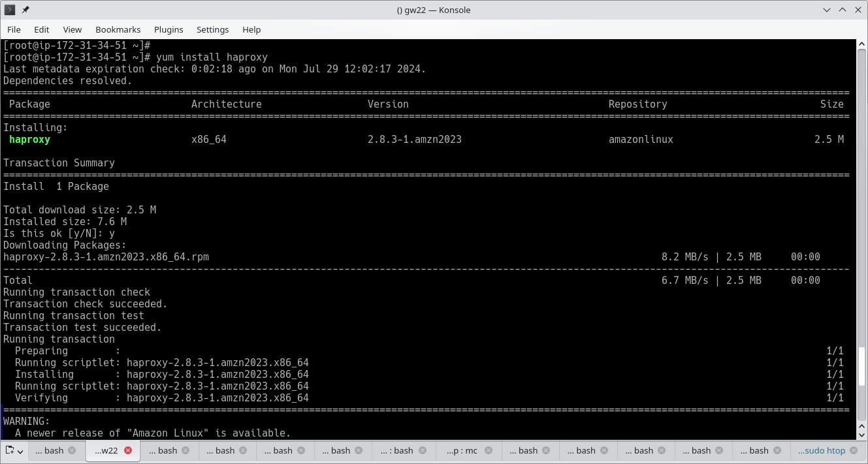Open the Help menu
The height and width of the screenshot is (464, 868).
[x=251, y=29]
